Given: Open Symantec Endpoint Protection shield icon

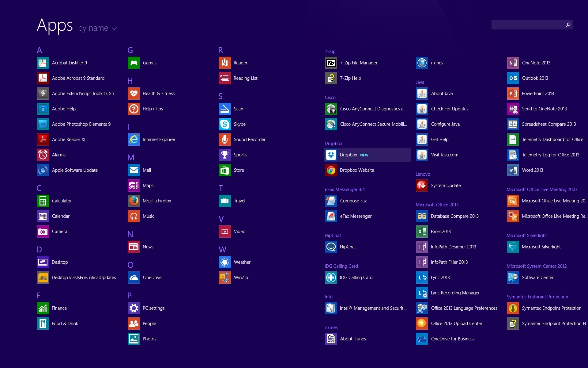Looking at the screenshot, I should [x=513, y=308].
